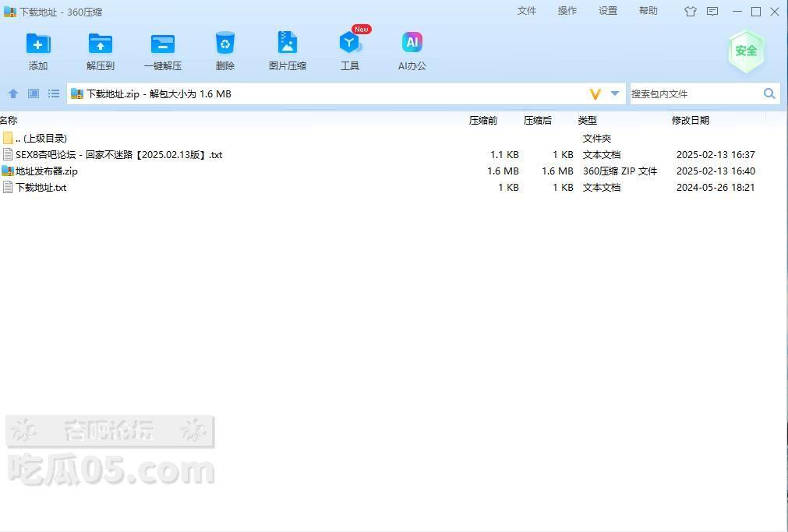
Task: Click the 搜索包内文件 search field
Action: (x=694, y=93)
